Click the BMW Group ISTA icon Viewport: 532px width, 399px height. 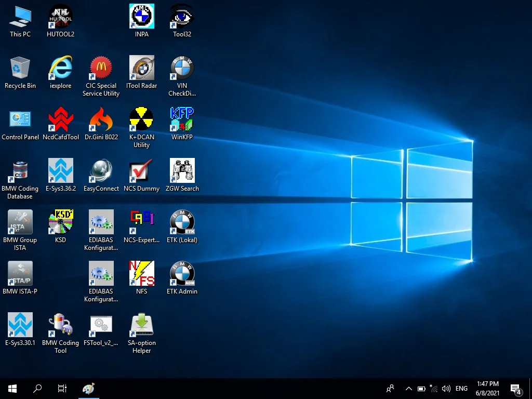20,222
